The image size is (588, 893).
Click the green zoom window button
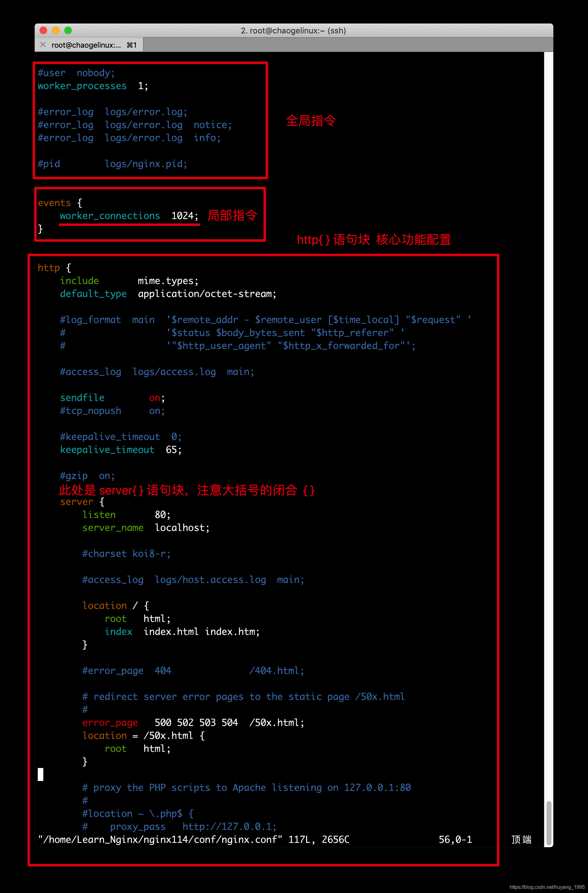coord(68,30)
